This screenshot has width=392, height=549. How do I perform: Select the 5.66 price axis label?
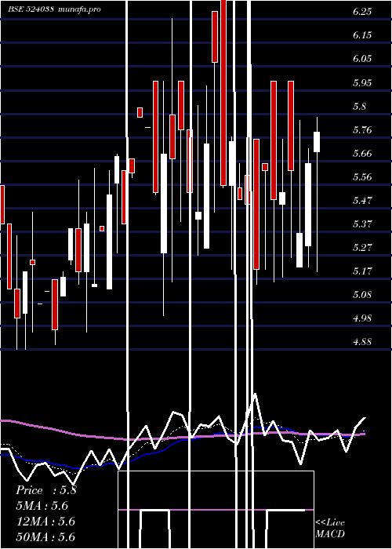click(x=362, y=154)
